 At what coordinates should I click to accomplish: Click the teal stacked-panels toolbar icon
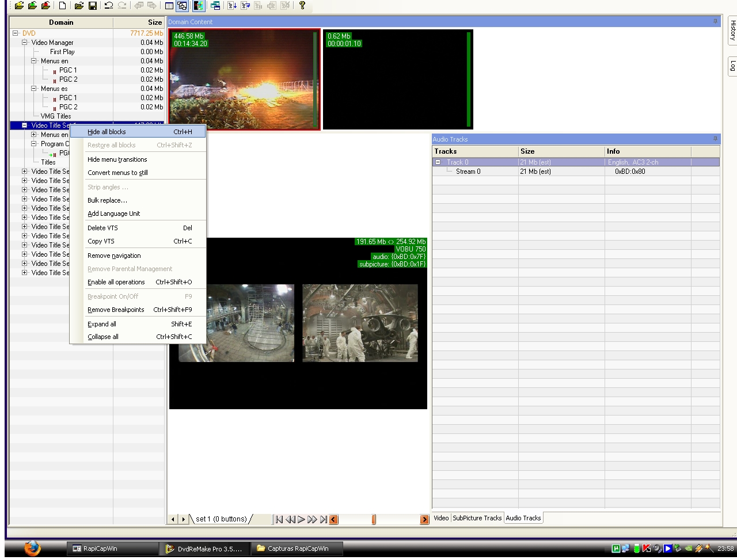click(215, 6)
